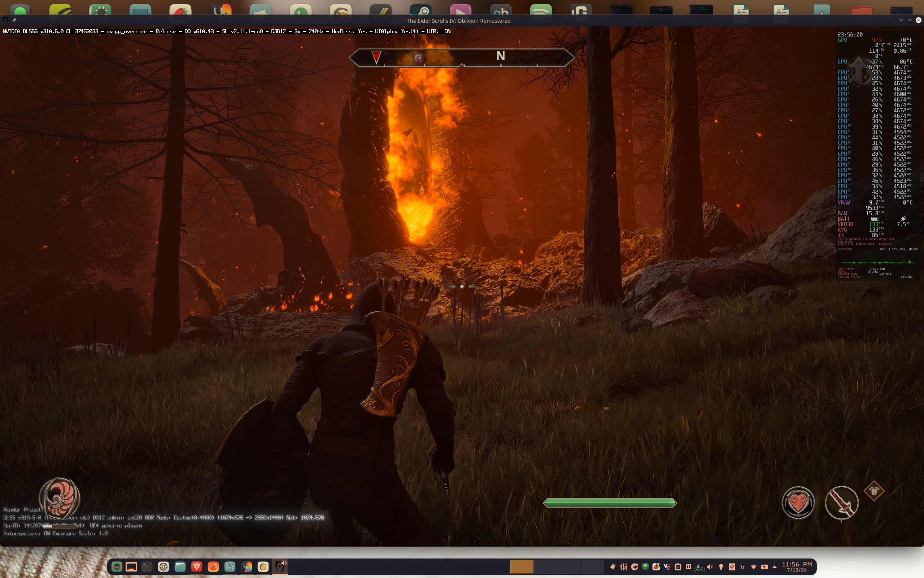Image resolution: width=924 pixels, height=578 pixels.
Task: Open the volume speaker tray icon
Action: click(x=710, y=567)
